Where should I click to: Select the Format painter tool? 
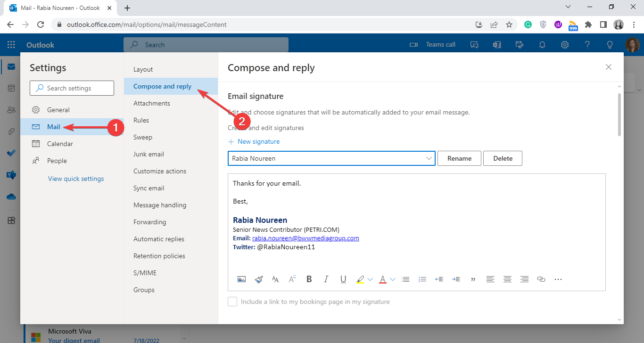(x=258, y=279)
